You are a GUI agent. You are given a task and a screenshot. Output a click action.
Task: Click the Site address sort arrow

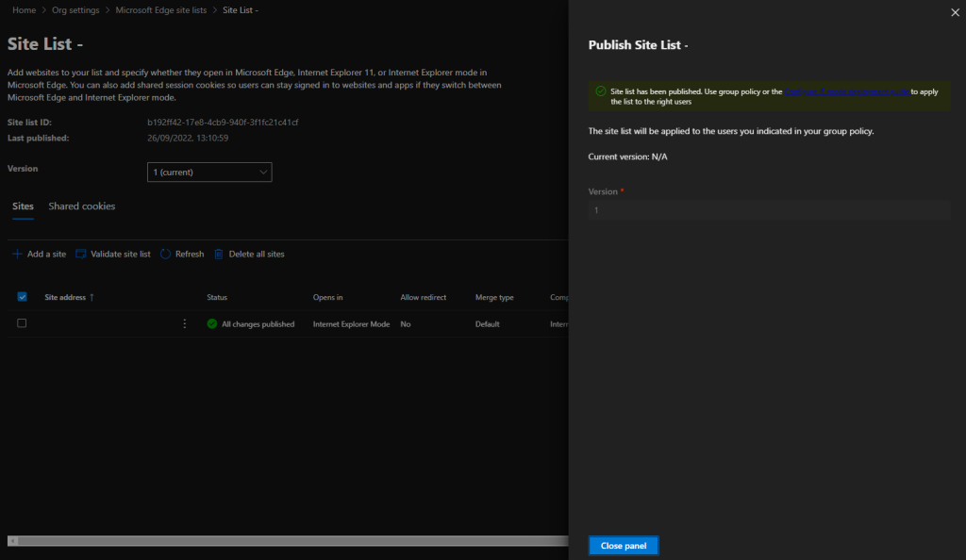[92, 297]
